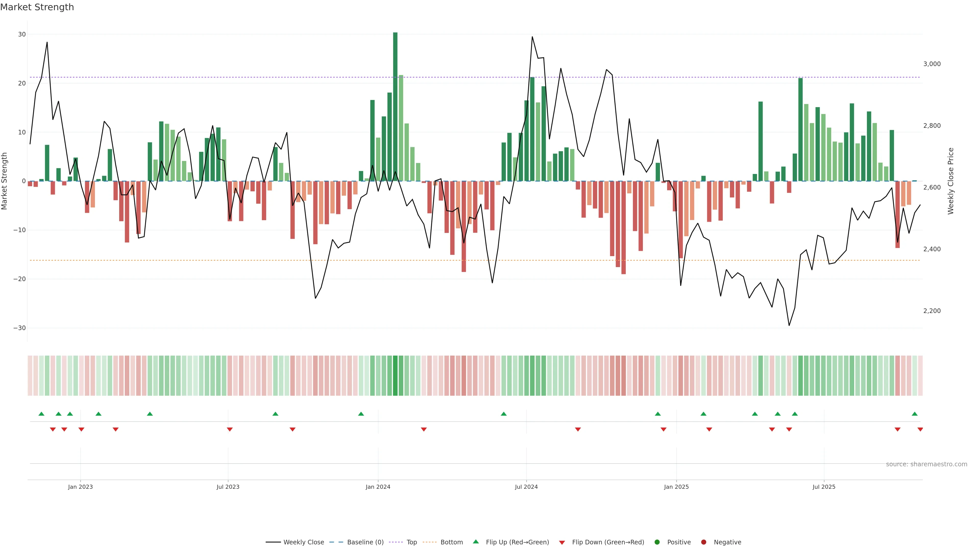This screenshot has height=551, width=980.
Task: Toggle the Flip Down (Green→Red) legend label
Action: [608, 542]
